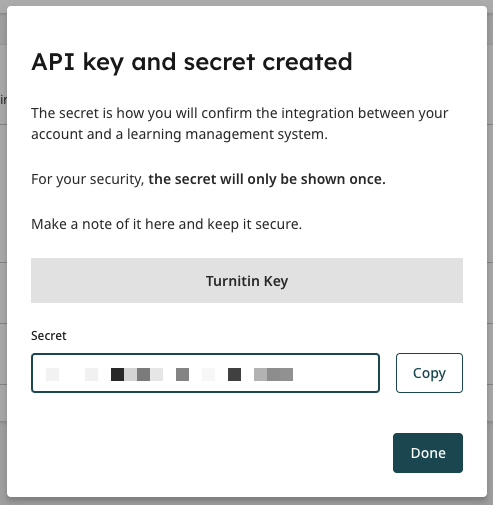Copy the secret to clipboard
This screenshot has height=505, width=493.
click(x=429, y=373)
